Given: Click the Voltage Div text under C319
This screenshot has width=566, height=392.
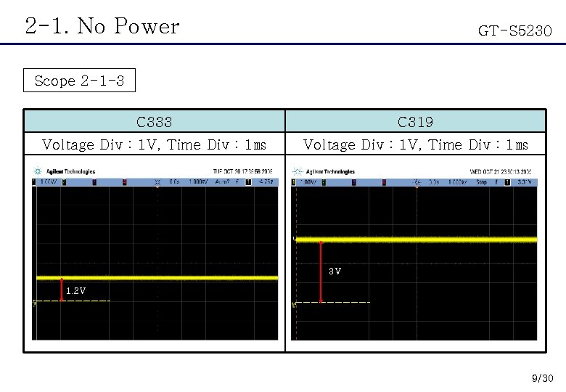Looking at the screenshot, I should pyautogui.click(x=415, y=144).
